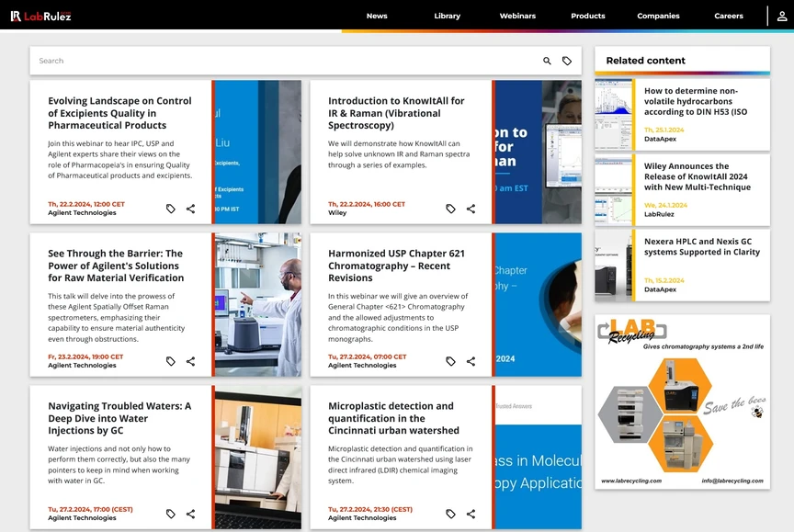Viewport: 794px width, 532px height.
Task: Click DataApex under Nexera HPLC article
Action: pos(661,289)
